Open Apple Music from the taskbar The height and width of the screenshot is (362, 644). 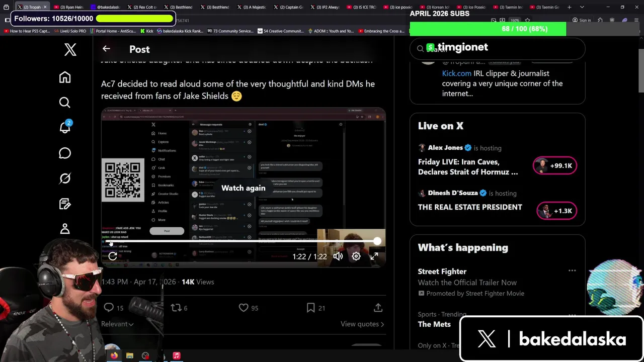177,355
